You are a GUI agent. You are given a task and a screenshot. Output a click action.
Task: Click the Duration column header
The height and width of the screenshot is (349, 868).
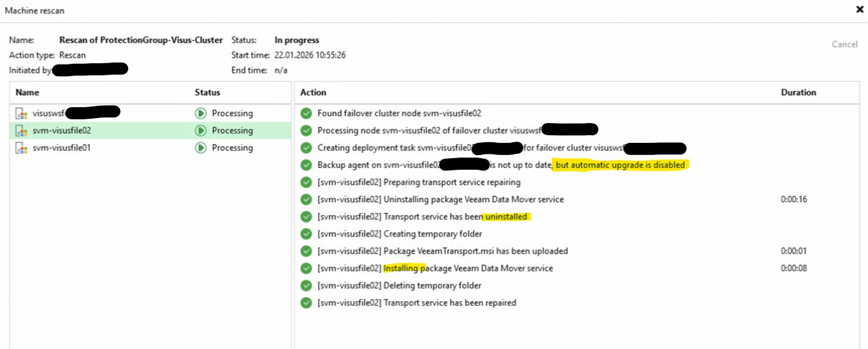[799, 93]
